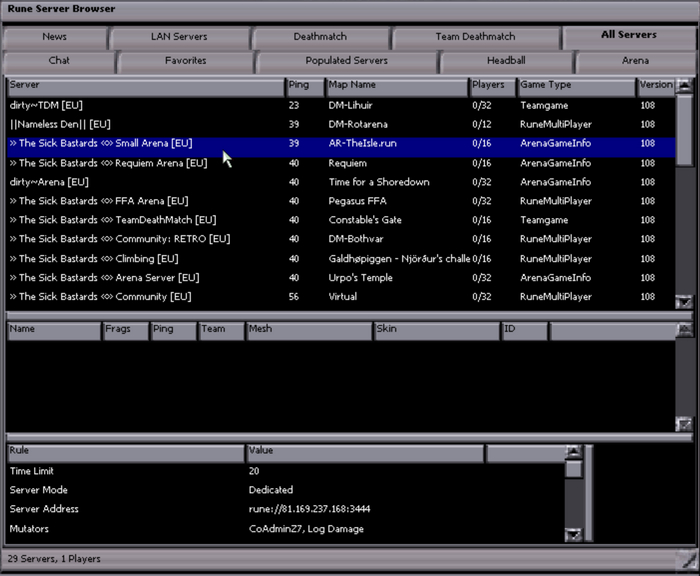This screenshot has height=576, width=700.
Task: Click the Server Mode rule row
Action: [286, 490]
